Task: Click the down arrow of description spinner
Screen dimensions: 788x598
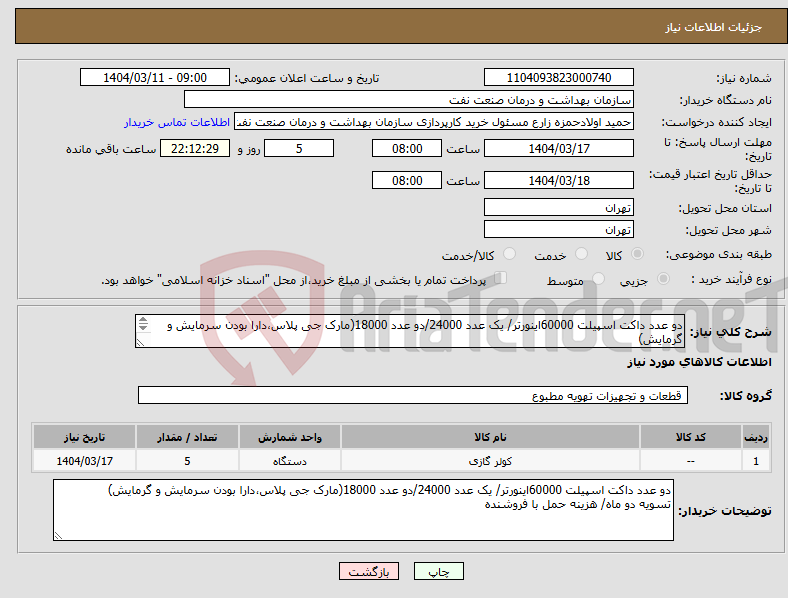Action: (x=143, y=328)
